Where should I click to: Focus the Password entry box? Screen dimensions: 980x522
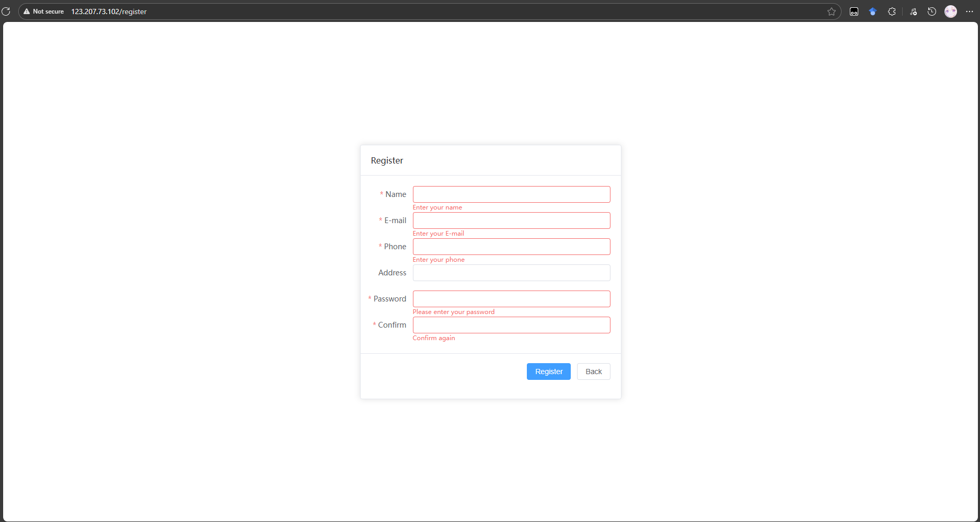pyautogui.click(x=511, y=298)
